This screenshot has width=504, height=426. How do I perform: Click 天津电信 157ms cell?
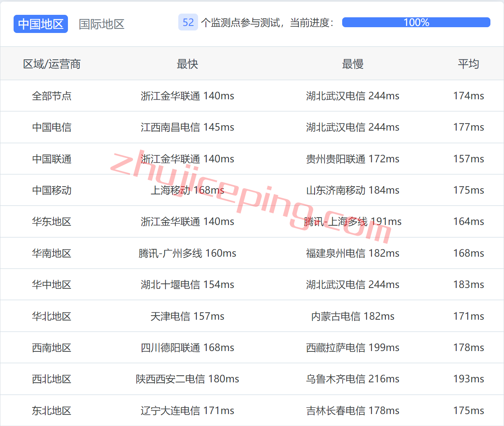click(187, 316)
